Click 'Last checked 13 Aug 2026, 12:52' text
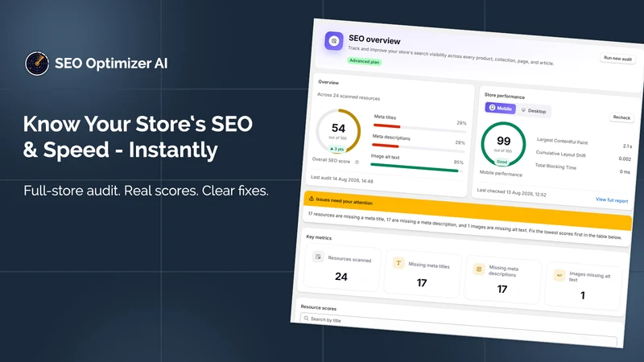 point(511,192)
